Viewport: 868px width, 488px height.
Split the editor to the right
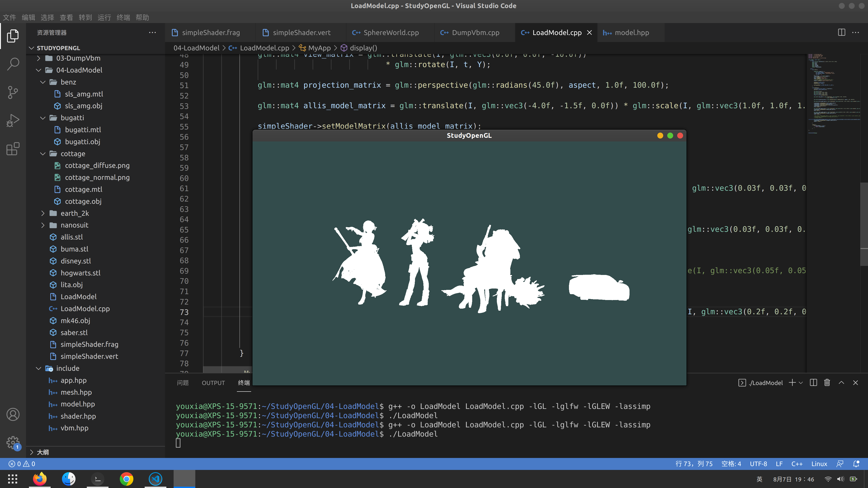point(841,32)
